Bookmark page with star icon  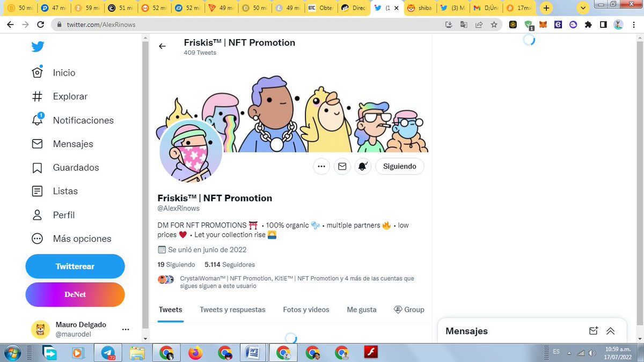[494, 25]
